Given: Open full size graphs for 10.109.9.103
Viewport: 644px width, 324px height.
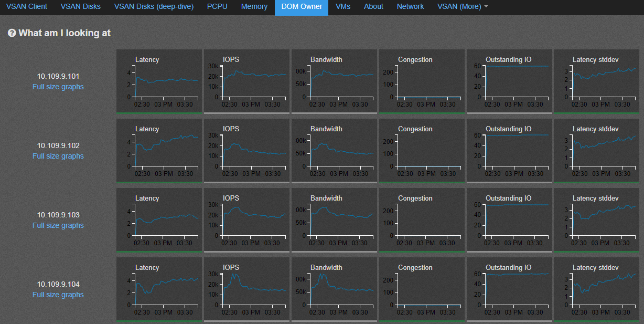Looking at the screenshot, I should [x=58, y=225].
